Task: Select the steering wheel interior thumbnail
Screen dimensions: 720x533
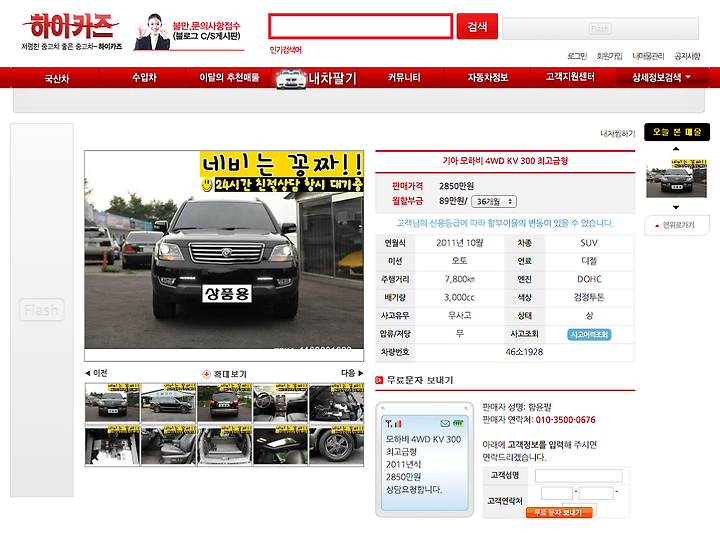Action: pyautogui.click(x=281, y=402)
